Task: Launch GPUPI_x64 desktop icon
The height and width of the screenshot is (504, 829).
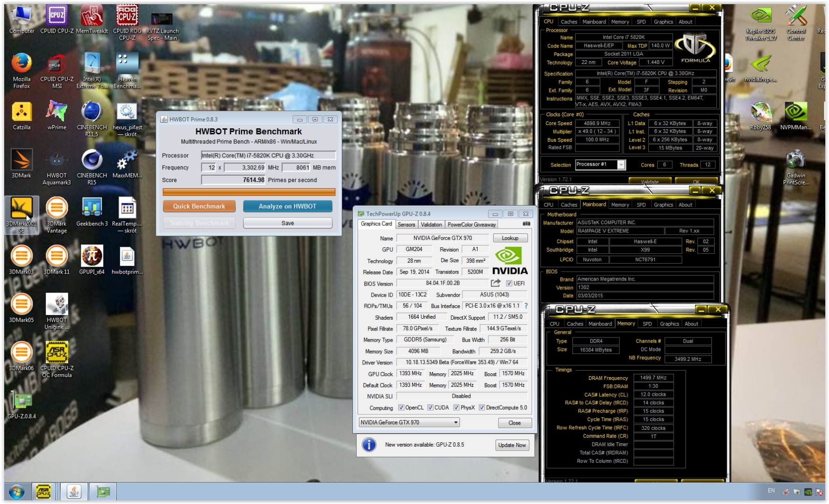Action: tap(91, 259)
